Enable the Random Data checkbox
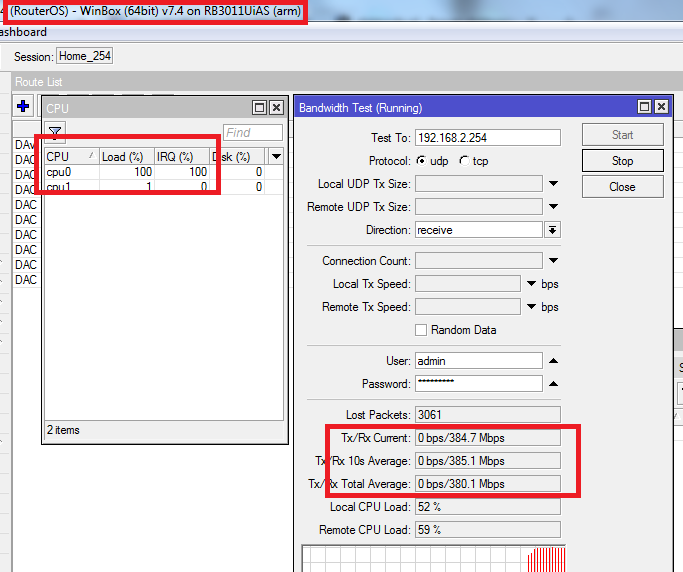683x572 pixels. [421, 330]
